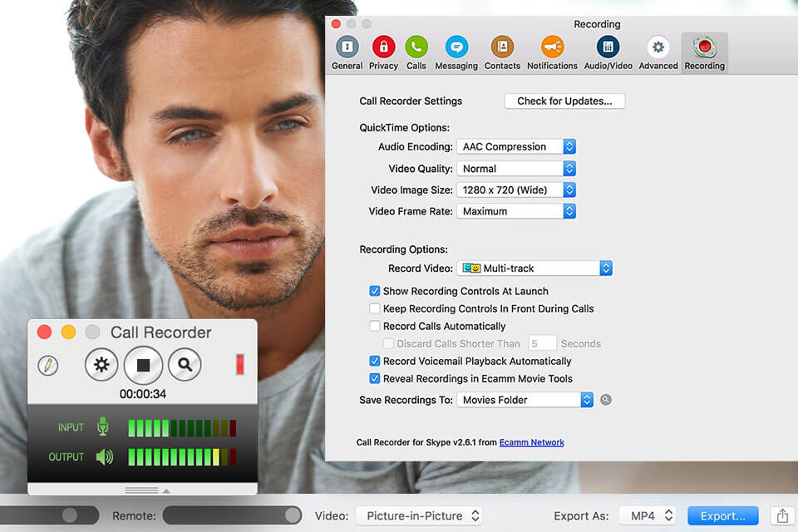Click the red recording indicator light
Screen dimensions: 798x532
(239, 365)
